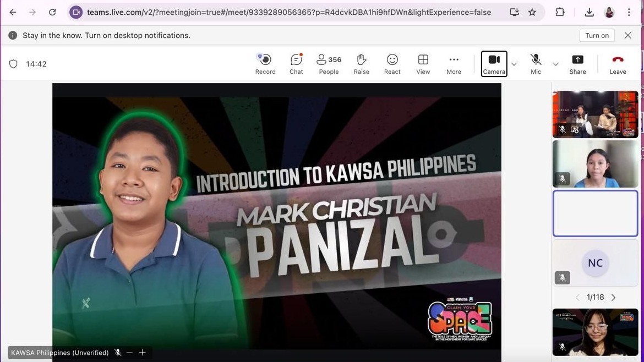The image size is (644, 362).
Task: Open the Chrome three-dot menu
Action: (629, 12)
